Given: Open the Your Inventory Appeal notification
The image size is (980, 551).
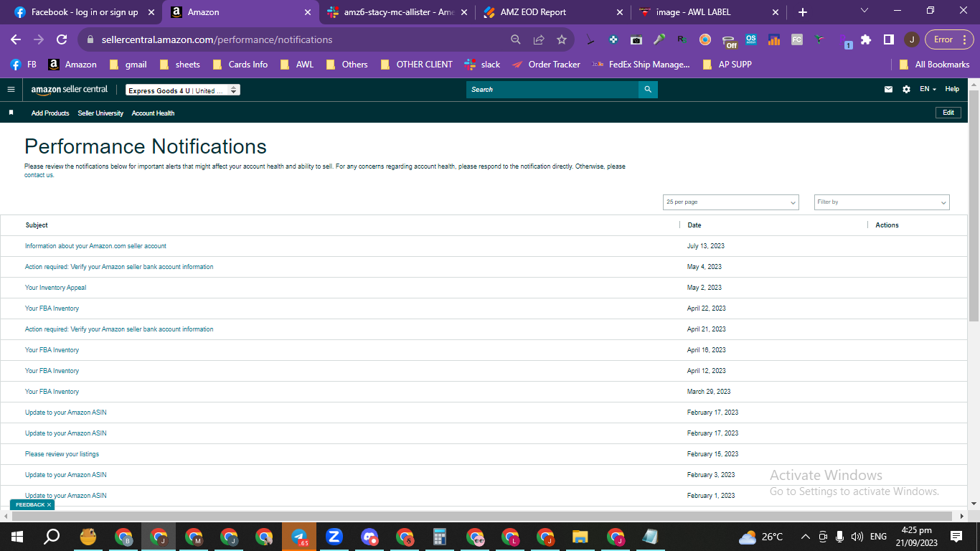Looking at the screenshot, I should (55, 288).
